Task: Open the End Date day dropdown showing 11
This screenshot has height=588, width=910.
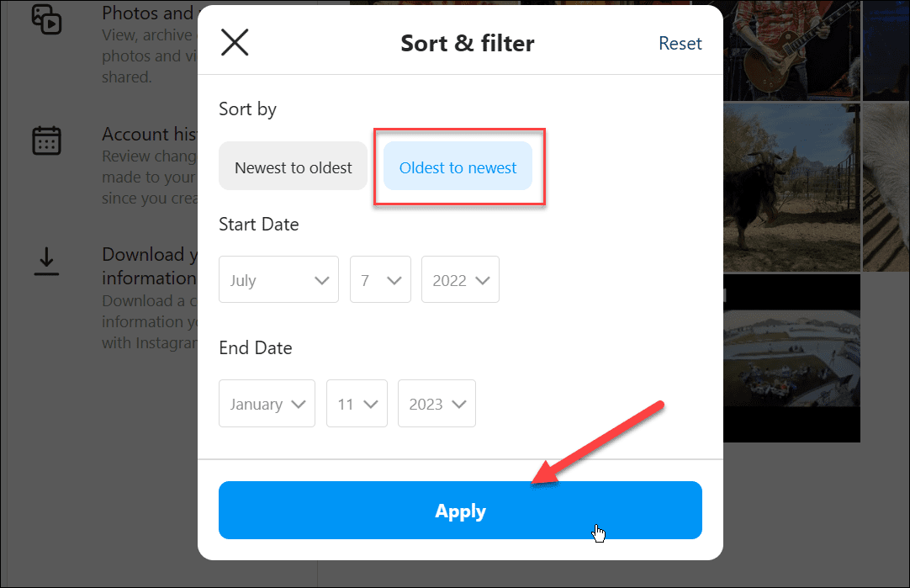Action: (x=357, y=404)
